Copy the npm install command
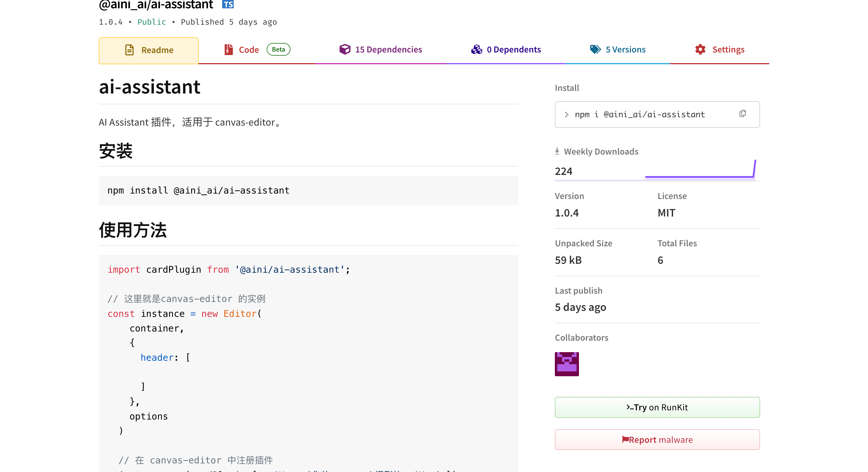868x472 pixels. 742,114
